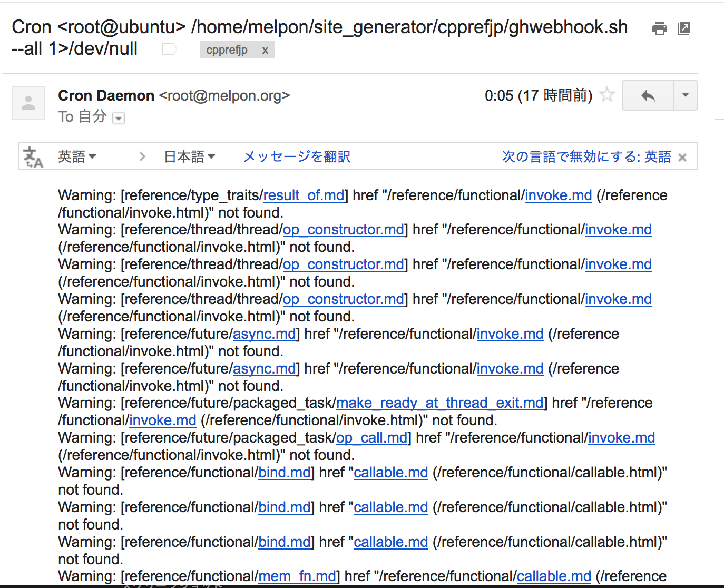Screen dimensions: 724x588
Task: Close the translation bar
Action: 682,156
